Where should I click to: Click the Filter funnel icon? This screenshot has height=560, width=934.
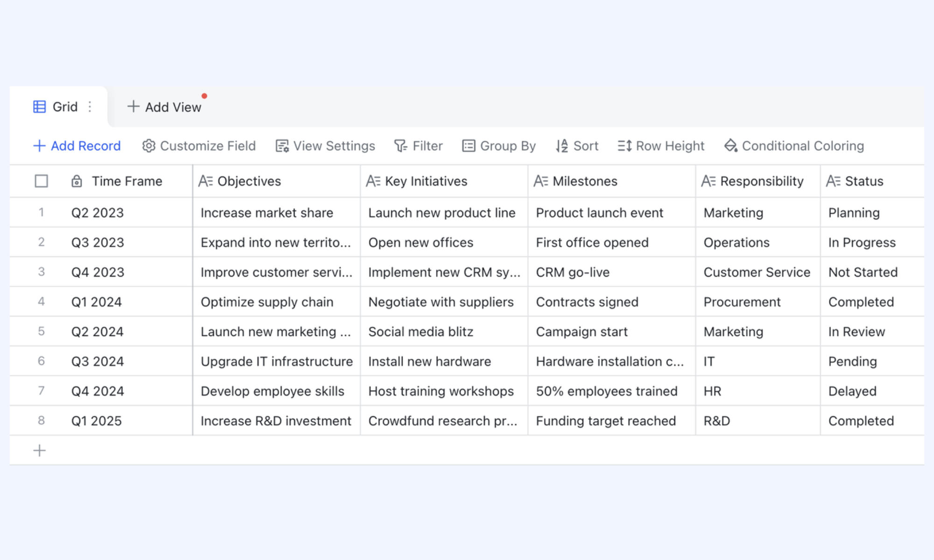(400, 146)
